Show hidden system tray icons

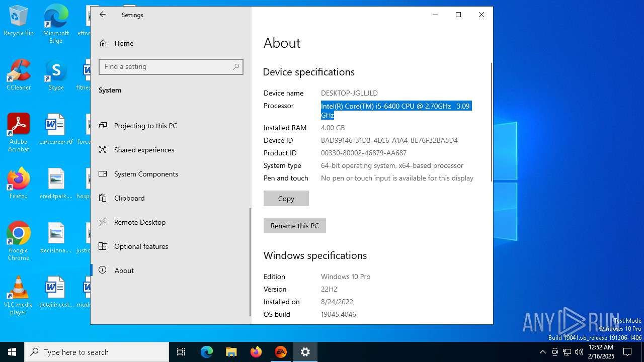pyautogui.click(x=542, y=352)
